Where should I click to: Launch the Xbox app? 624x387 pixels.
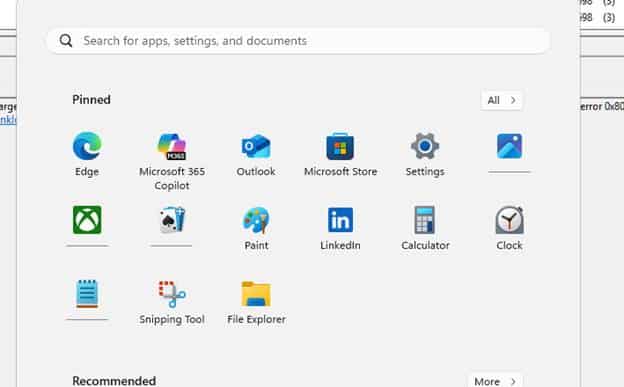pos(87,220)
